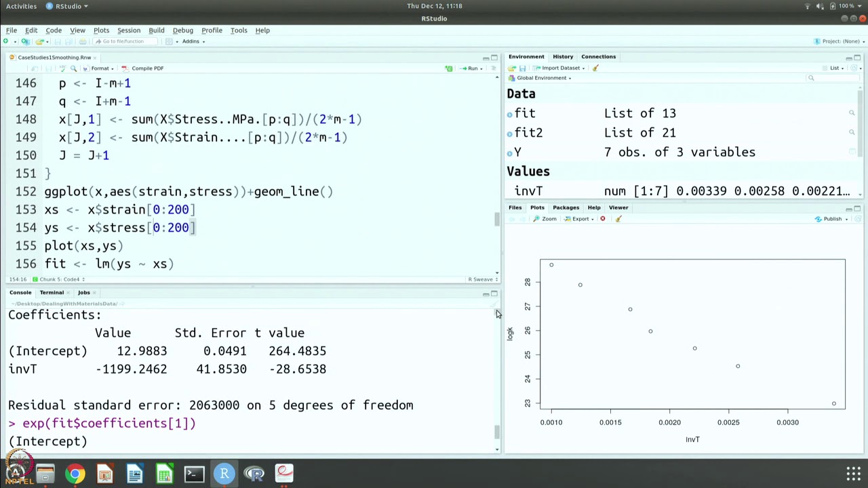Click the Environment refresh icon
The image size is (868, 488).
(x=854, y=68)
